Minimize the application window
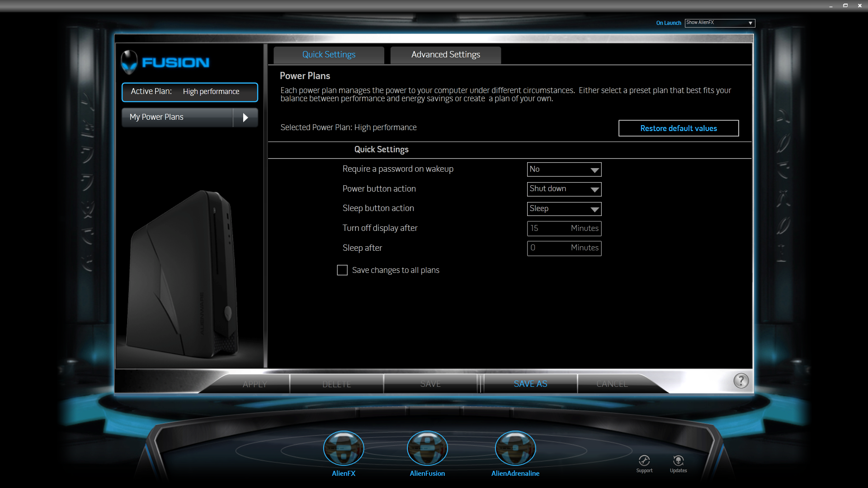Image resolution: width=868 pixels, height=488 pixels. 831,6
